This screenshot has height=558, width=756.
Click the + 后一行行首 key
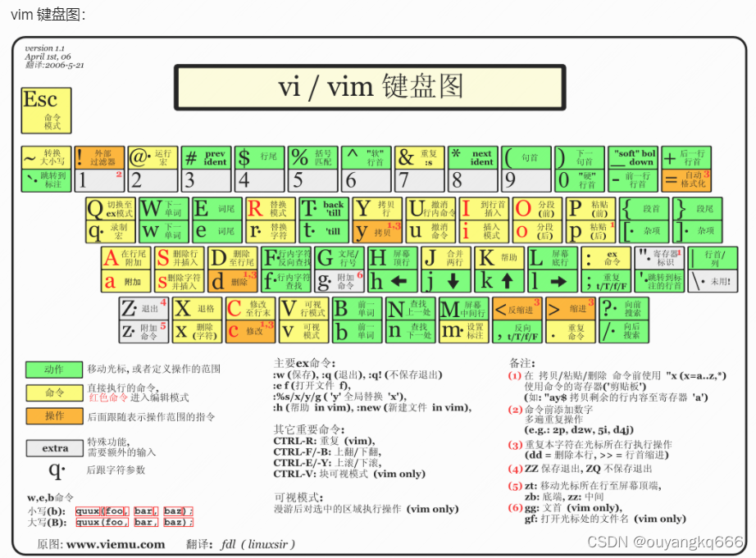pos(686,157)
